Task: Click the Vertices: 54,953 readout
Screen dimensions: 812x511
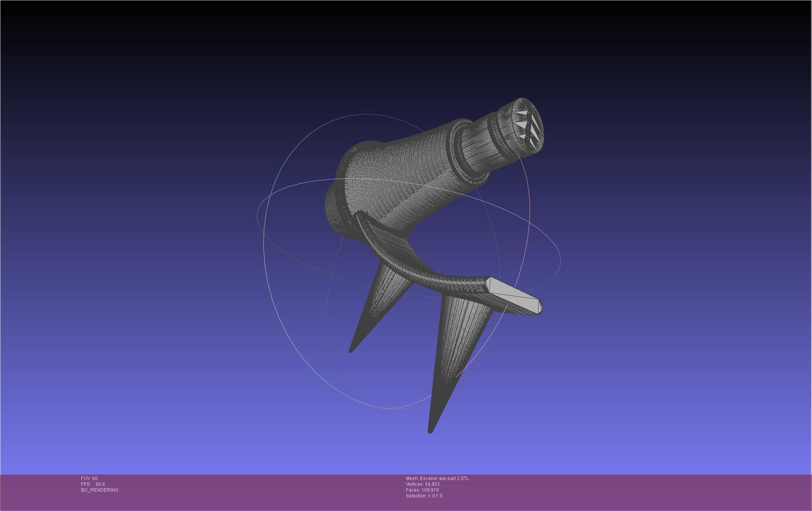Action: click(423, 484)
